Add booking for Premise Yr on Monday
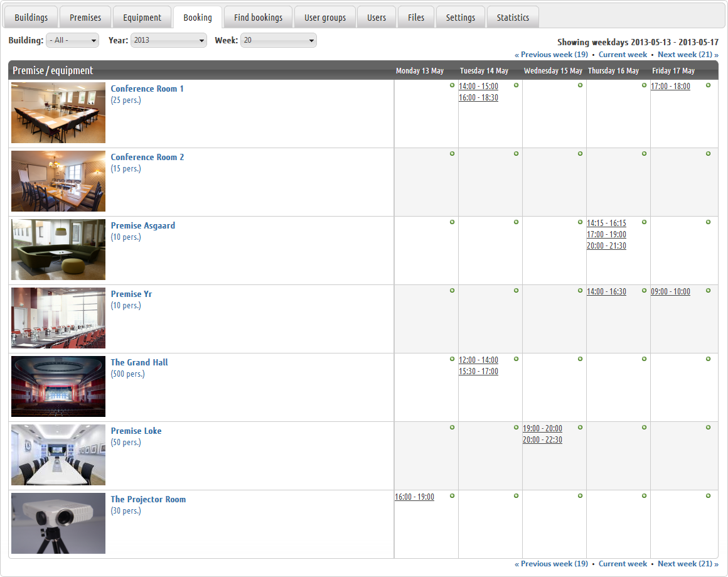Screen dimensions: 728x577 point(452,291)
